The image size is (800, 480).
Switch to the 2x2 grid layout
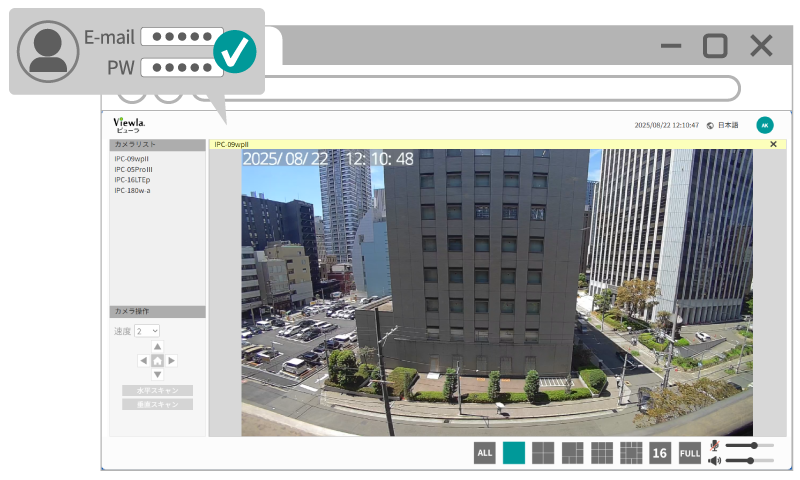pos(542,453)
